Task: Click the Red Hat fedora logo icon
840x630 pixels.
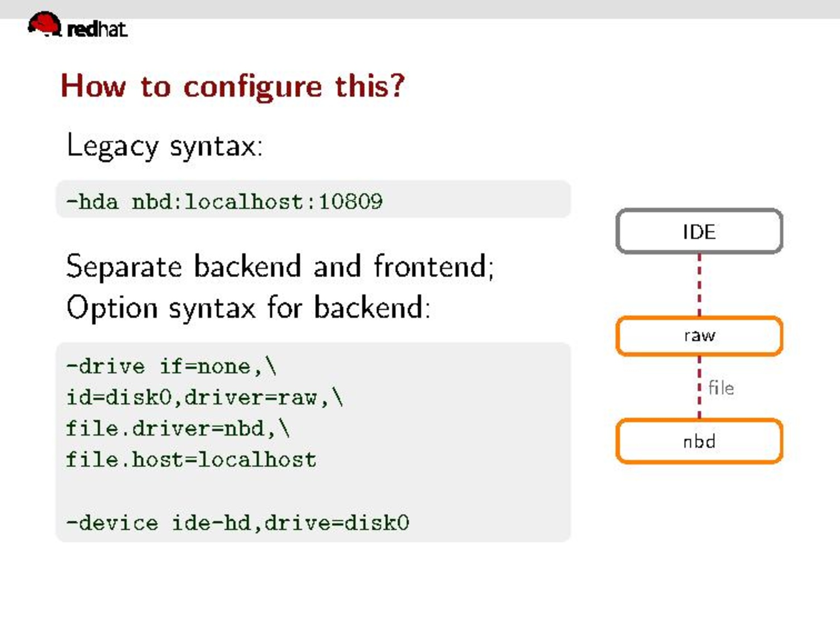Action: pyautogui.click(x=44, y=25)
